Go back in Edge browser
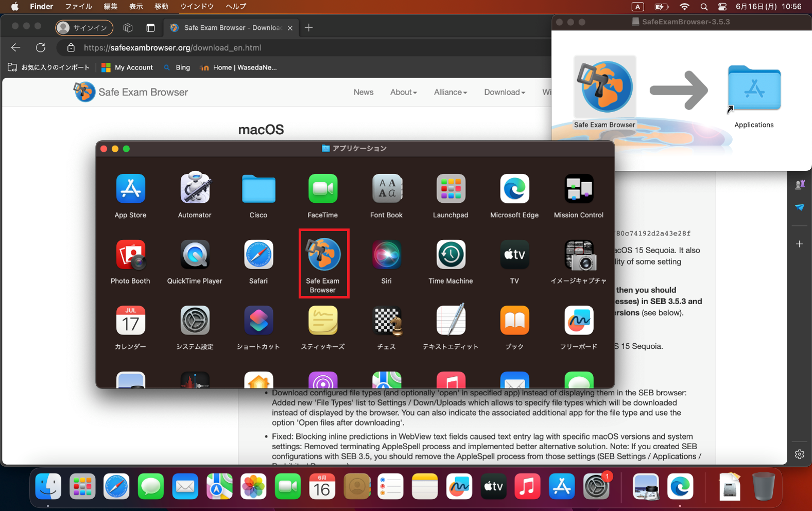The height and width of the screenshot is (511, 812). [16, 48]
